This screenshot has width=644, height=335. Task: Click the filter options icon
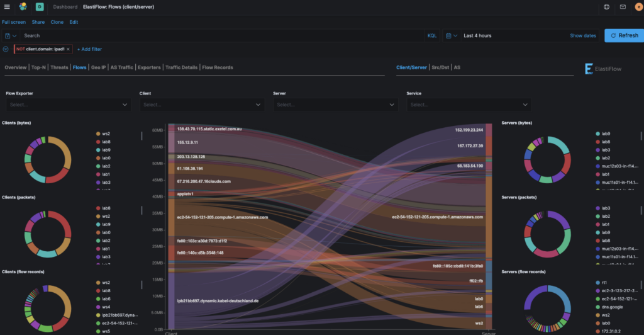pos(6,49)
